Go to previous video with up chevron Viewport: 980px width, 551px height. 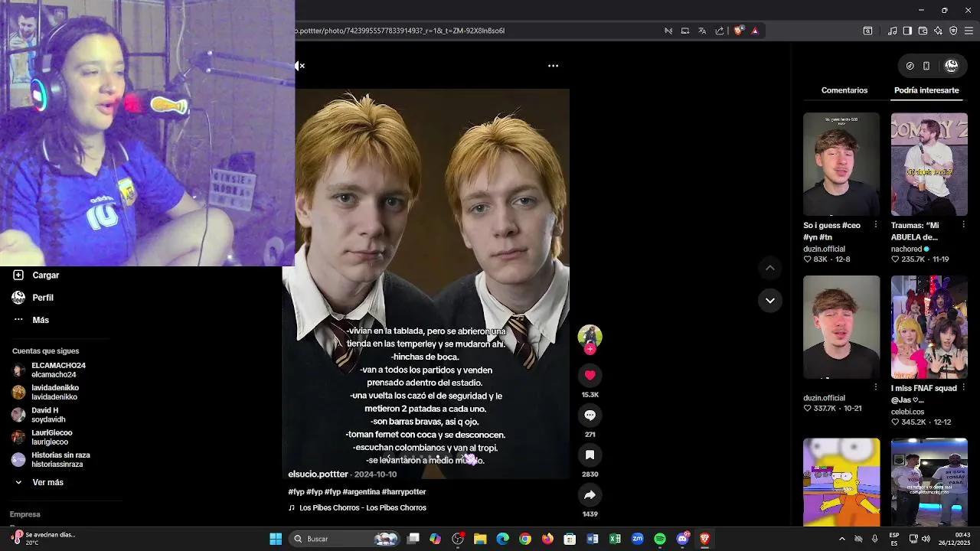click(769, 268)
